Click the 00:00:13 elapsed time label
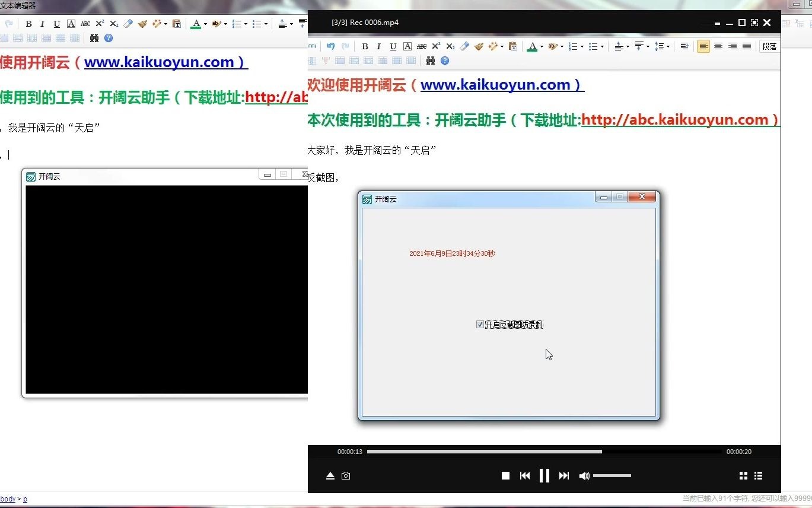The width and height of the screenshot is (812, 508). tap(350, 452)
